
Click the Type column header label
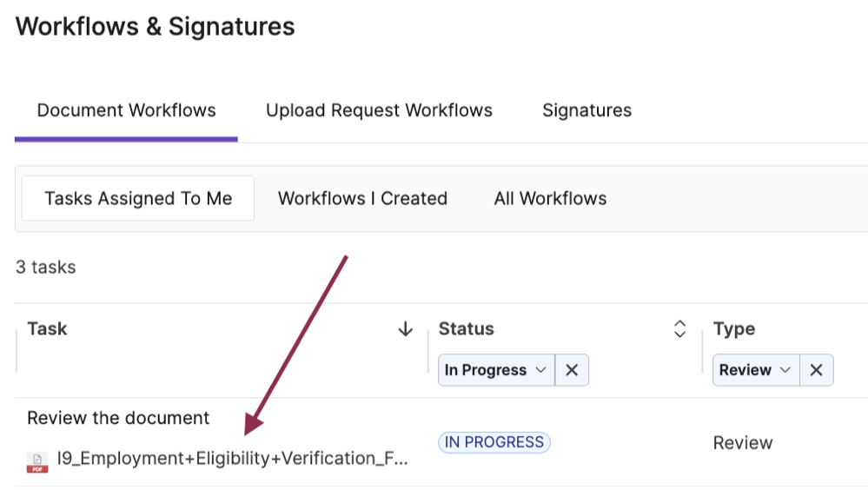733,329
